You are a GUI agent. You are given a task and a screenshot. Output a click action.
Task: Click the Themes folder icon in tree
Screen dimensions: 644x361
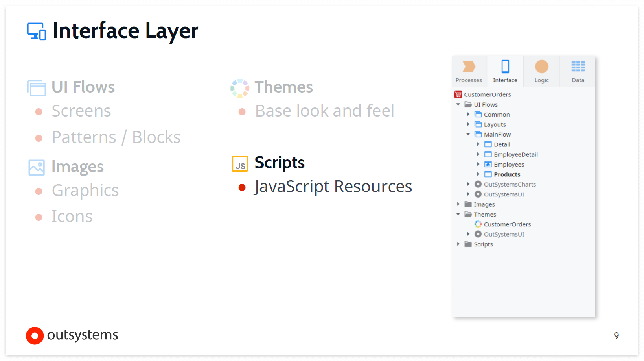tap(468, 214)
